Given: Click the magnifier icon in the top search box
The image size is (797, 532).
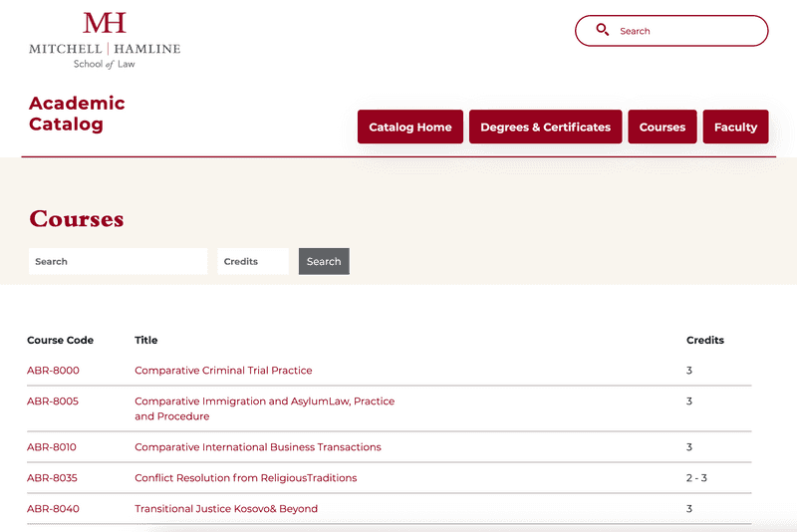Looking at the screenshot, I should [603, 30].
